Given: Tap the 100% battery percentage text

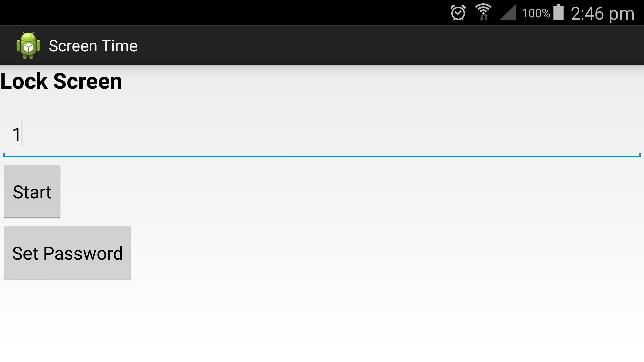Looking at the screenshot, I should click(536, 13).
